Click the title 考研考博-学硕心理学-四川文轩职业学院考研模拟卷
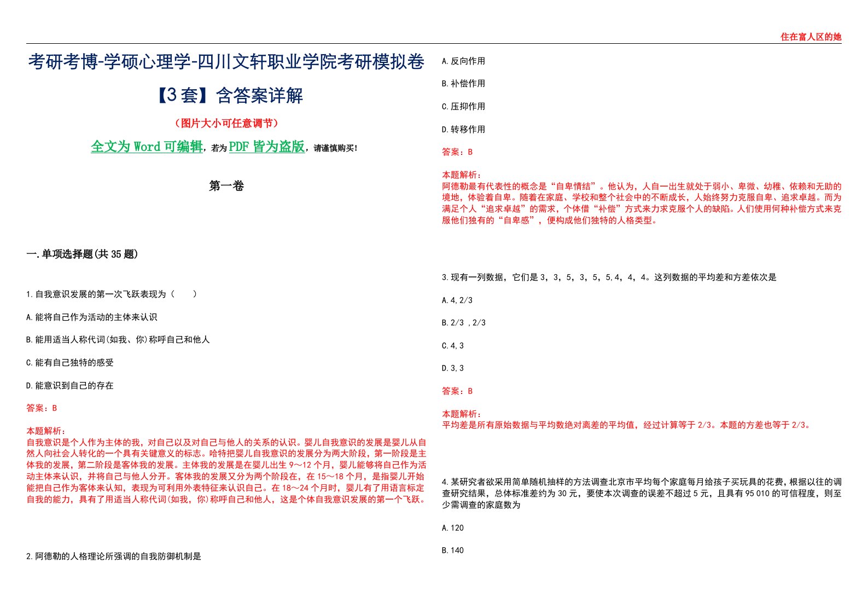Image resolution: width=868 pixels, height=614 pixels. coord(226,62)
